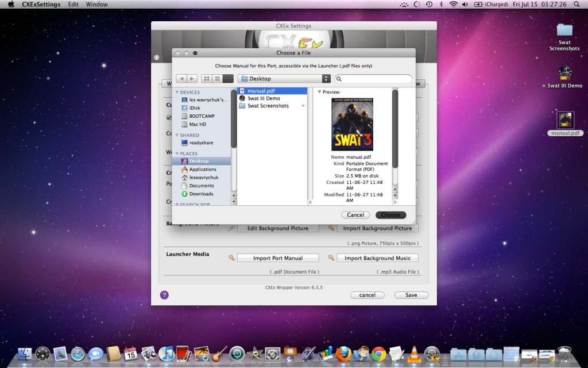Click Import Background Picture in CXEx Settings
This screenshot has height=368, width=588.
377,228
